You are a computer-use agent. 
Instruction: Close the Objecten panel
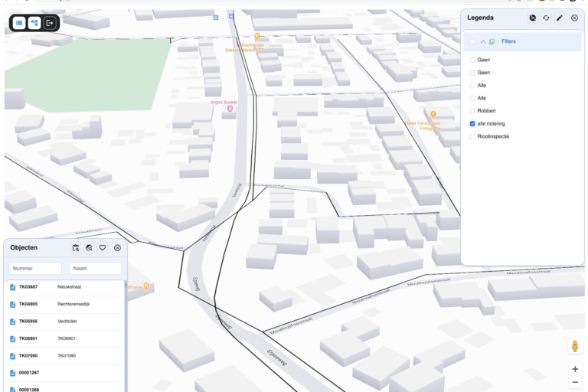pyautogui.click(x=117, y=248)
